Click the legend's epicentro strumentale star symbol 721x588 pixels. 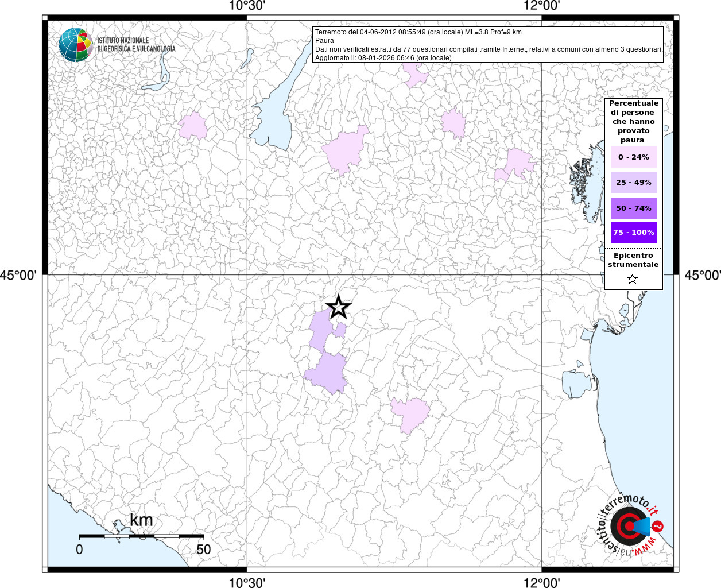(x=633, y=280)
